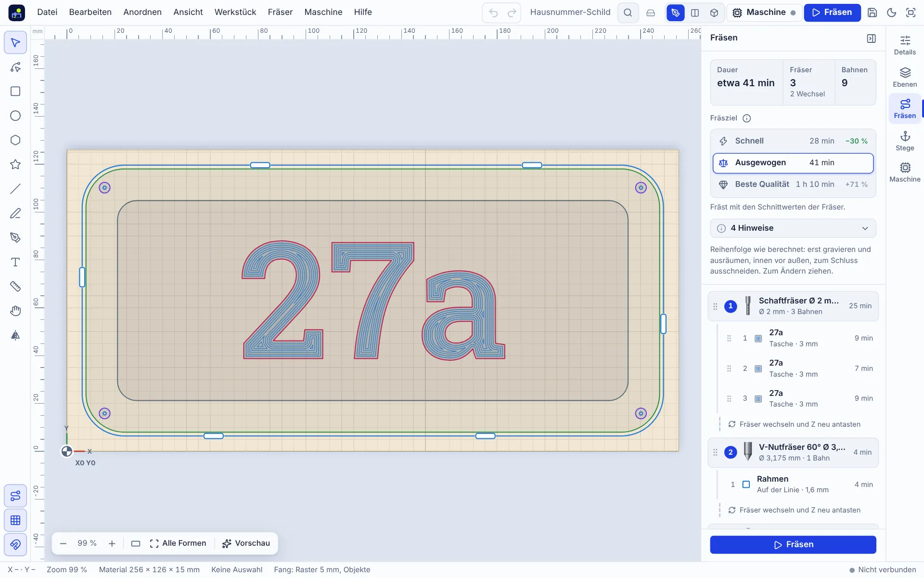Viewport: 924px width, 578px height.
Task: Switch to the Stege tab
Action: 905,141
